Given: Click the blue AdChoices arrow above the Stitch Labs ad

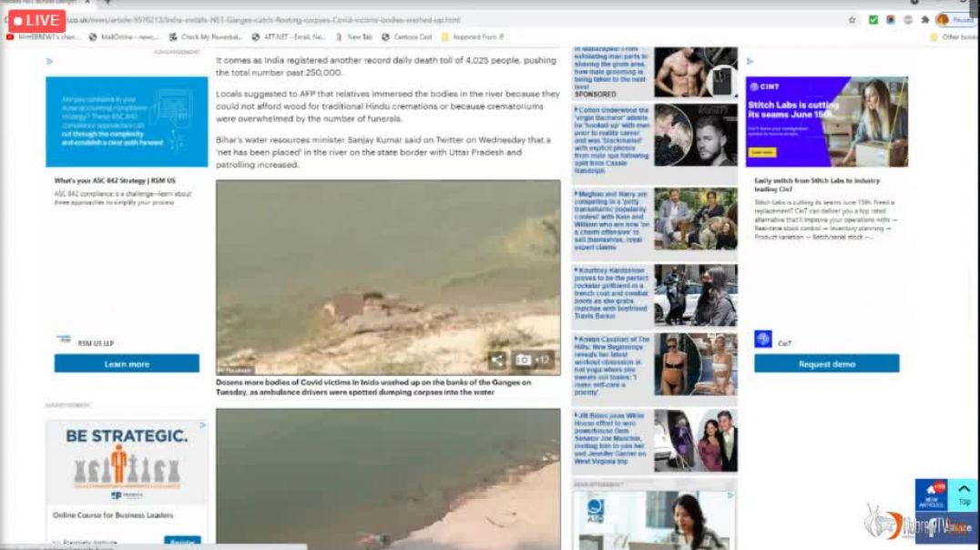Looking at the screenshot, I should (750, 61).
